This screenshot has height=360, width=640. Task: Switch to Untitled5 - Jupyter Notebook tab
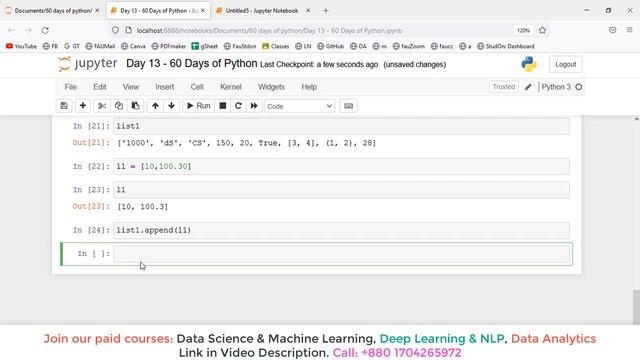click(x=262, y=11)
